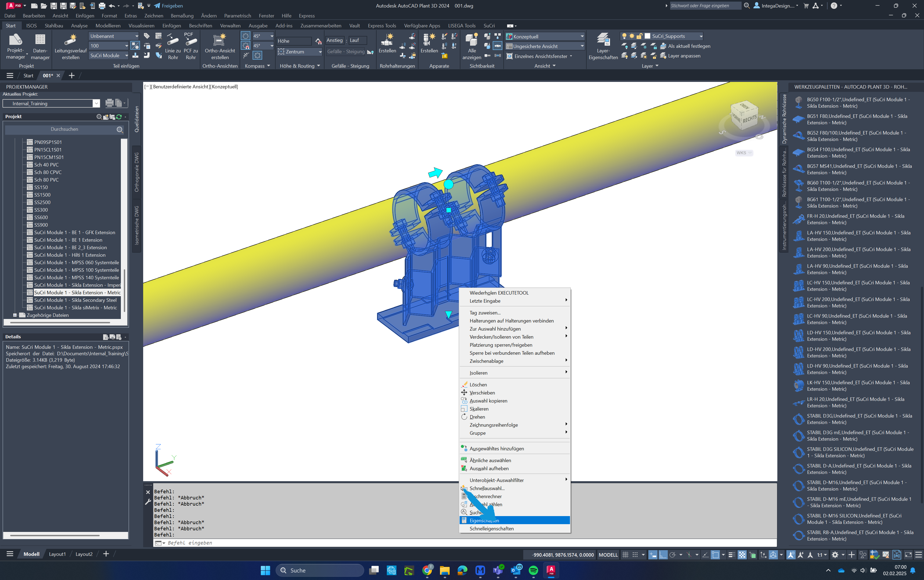Click the white layer color swatch
Screen dimensions: 924x580
pyautogui.click(x=647, y=36)
